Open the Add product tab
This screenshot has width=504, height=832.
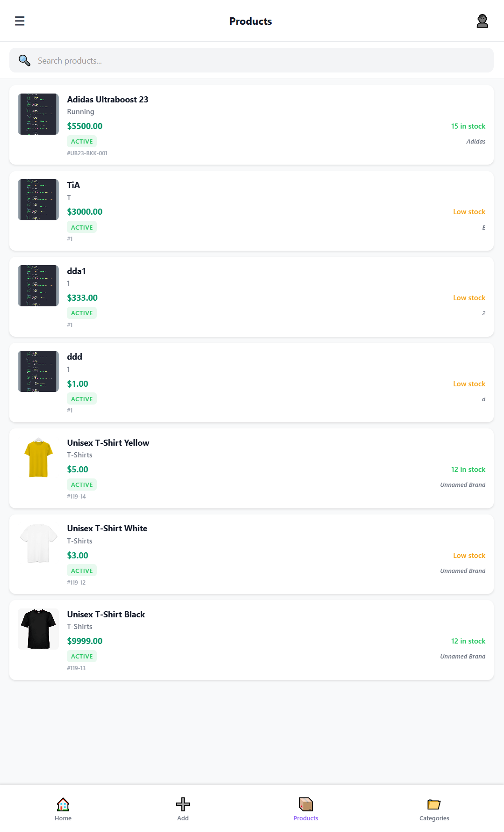click(183, 809)
